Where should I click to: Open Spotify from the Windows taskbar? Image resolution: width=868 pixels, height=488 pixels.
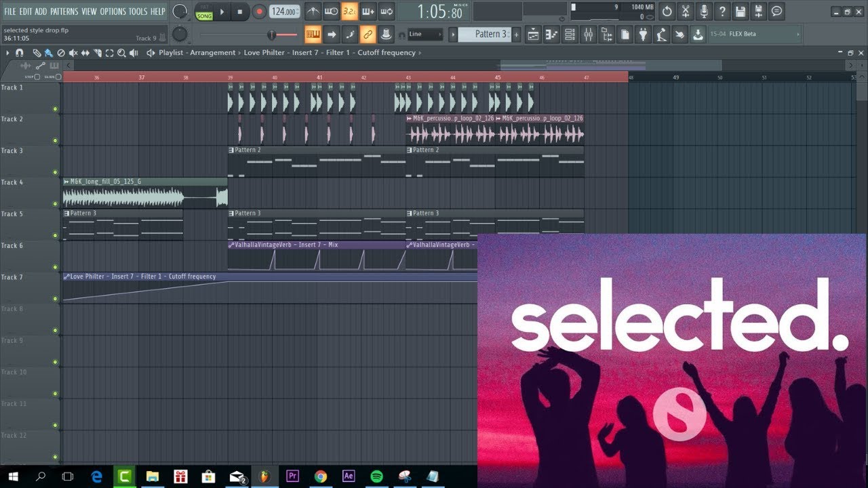pos(376,476)
